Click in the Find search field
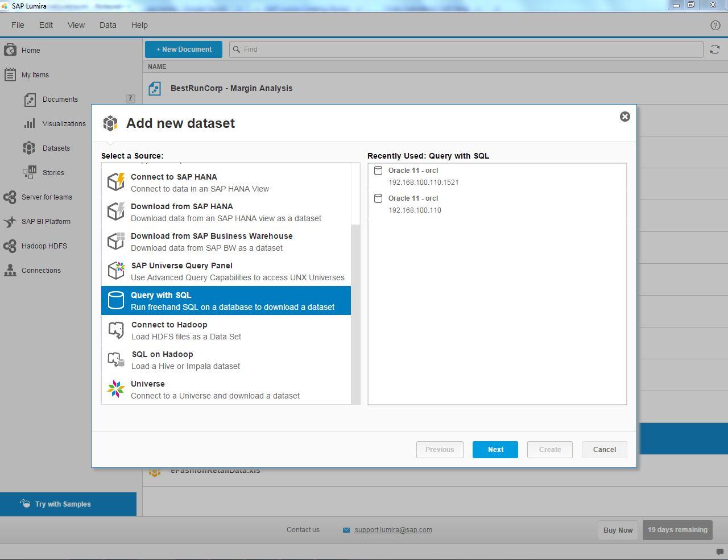This screenshot has height=560, width=728. pos(466,49)
